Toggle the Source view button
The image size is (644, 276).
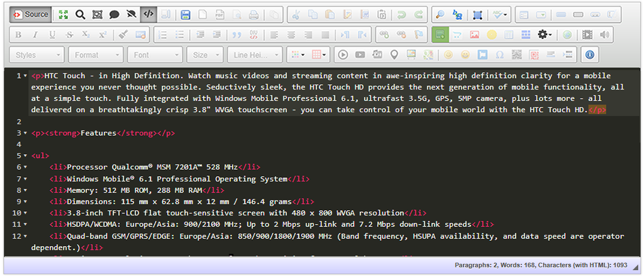pyautogui.click(x=31, y=14)
